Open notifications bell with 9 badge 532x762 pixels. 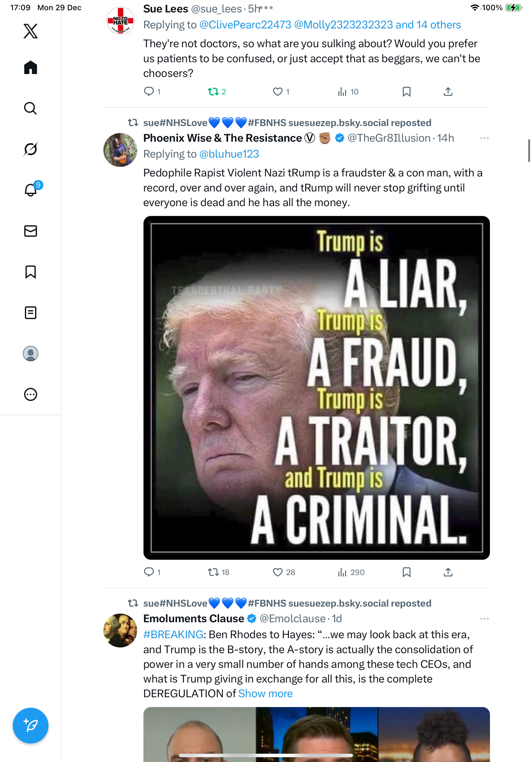tap(31, 190)
